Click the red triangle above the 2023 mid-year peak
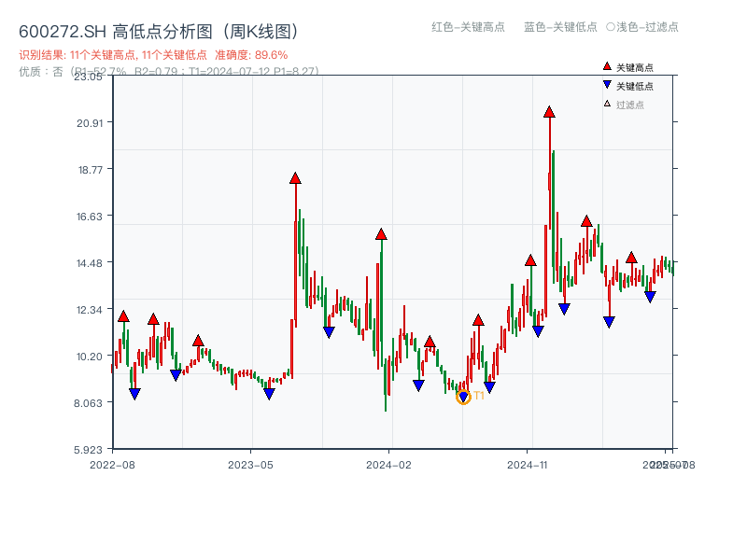The height and width of the screenshot is (560, 747). tap(295, 177)
